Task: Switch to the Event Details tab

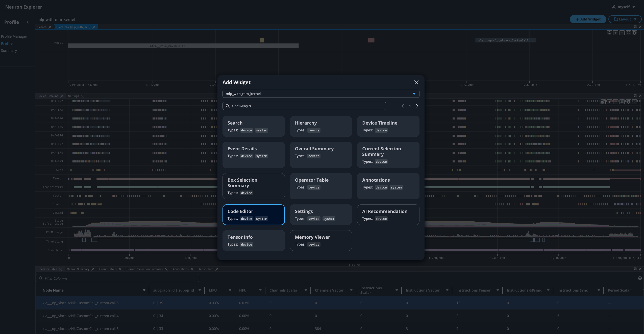Action: 108,269
